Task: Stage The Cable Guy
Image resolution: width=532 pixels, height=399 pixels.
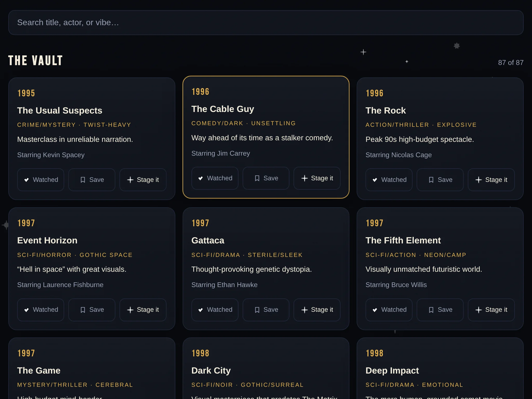Action: (x=317, y=178)
